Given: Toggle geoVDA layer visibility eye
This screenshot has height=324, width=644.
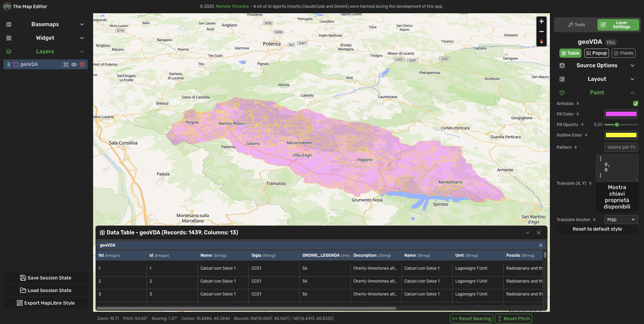Looking at the screenshot, I should (74, 65).
